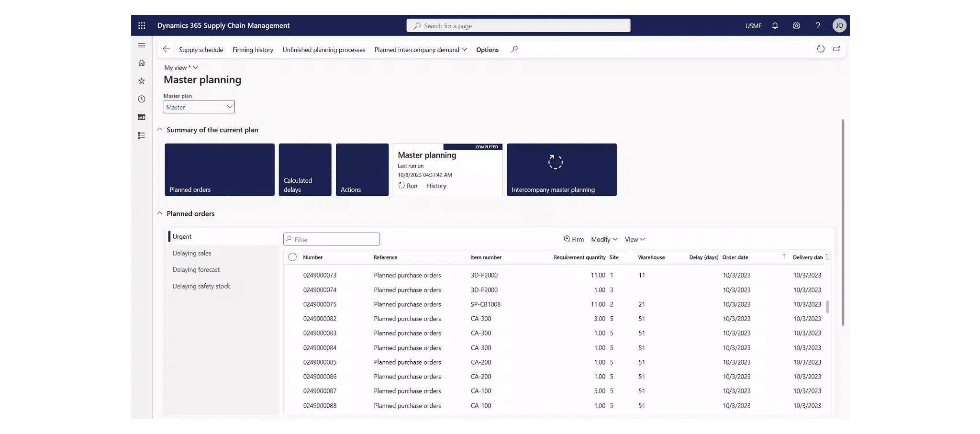The image size is (980, 434).
Task: Select the Urgent tab
Action: click(x=223, y=236)
